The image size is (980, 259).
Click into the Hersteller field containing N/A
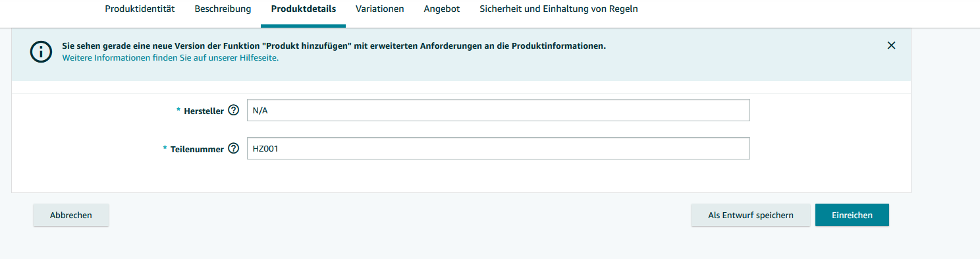[x=498, y=110]
